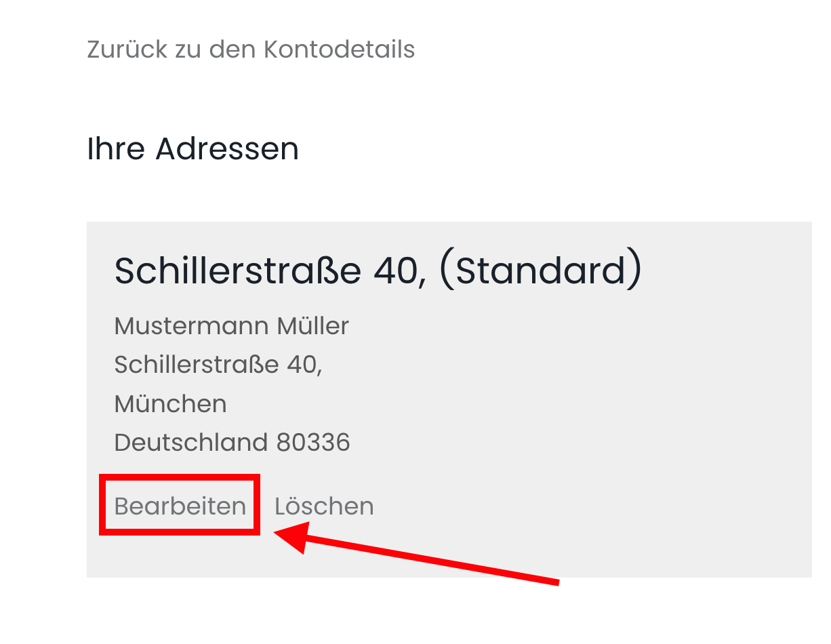Open Bearbeiten to edit the address

pos(180,506)
